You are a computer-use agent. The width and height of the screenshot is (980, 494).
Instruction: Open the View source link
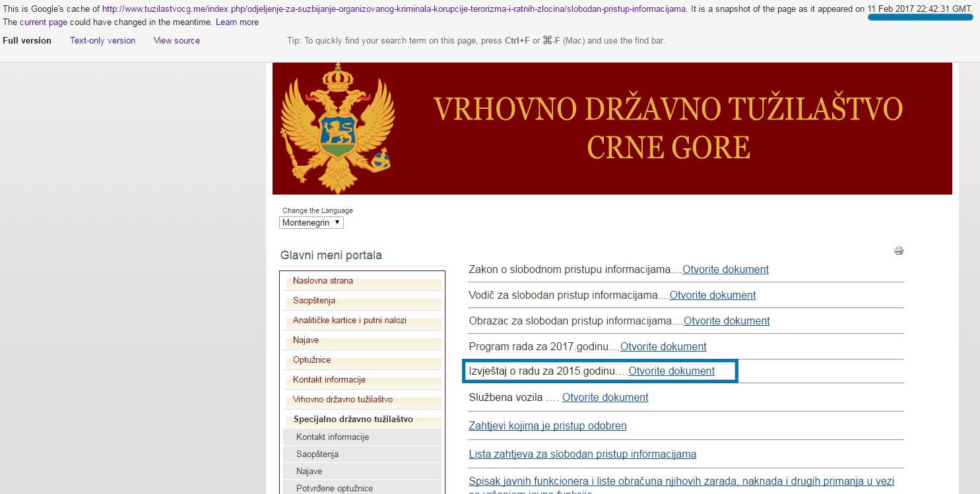coord(176,41)
